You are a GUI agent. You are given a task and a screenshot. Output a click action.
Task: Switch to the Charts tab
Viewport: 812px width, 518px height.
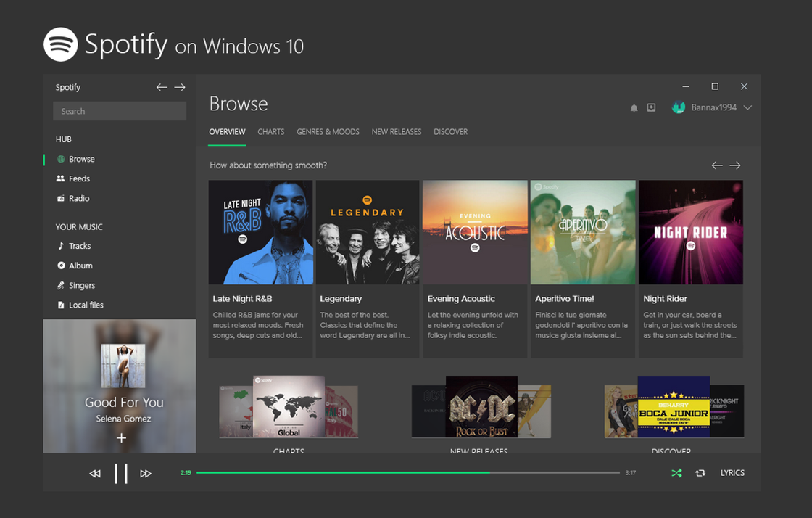[x=270, y=132]
